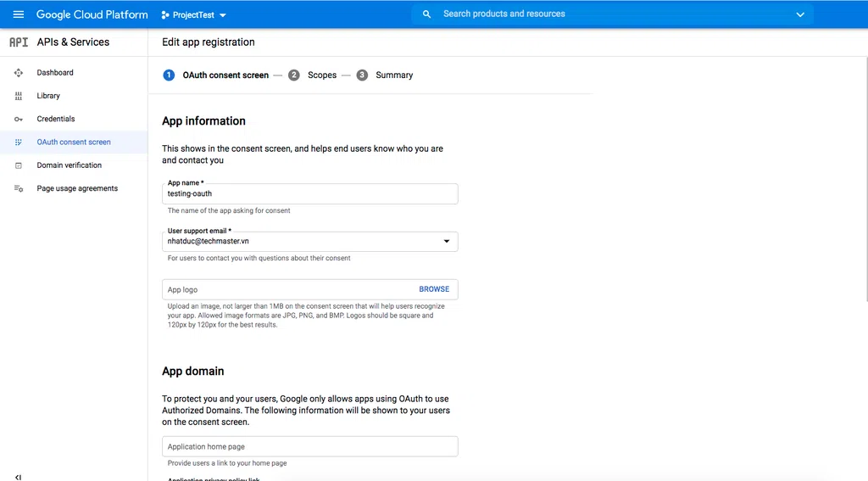This screenshot has width=868, height=481.
Task: Click the Library grid icon
Action: [x=19, y=96]
